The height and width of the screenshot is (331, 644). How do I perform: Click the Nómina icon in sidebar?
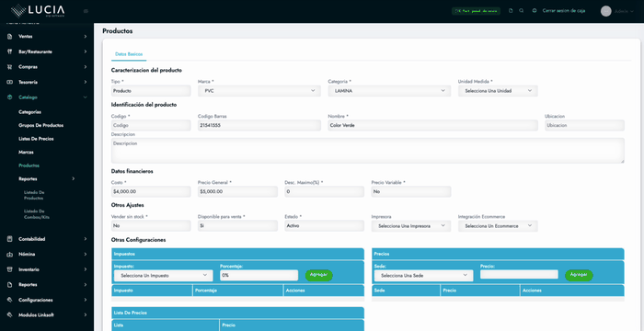(10, 254)
